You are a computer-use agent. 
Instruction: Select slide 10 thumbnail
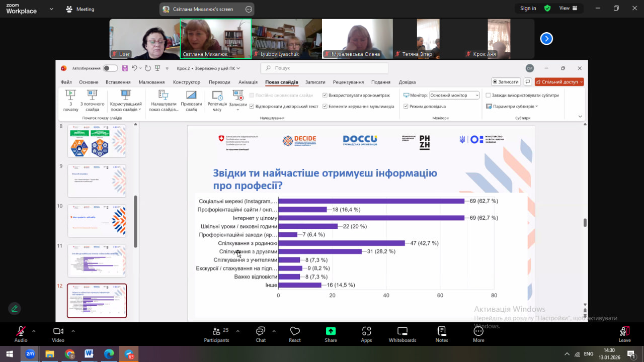point(97,221)
